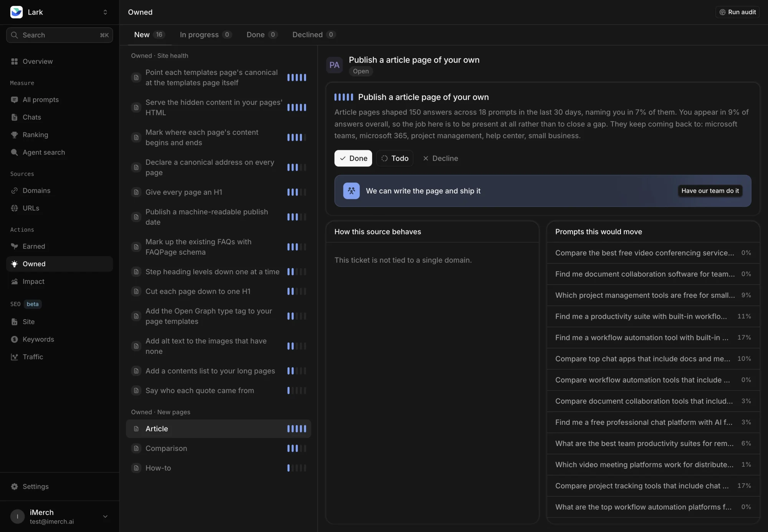Open 'Cut each page down to one H1'
Viewport: 768px width, 532px height.
pyautogui.click(x=218, y=291)
